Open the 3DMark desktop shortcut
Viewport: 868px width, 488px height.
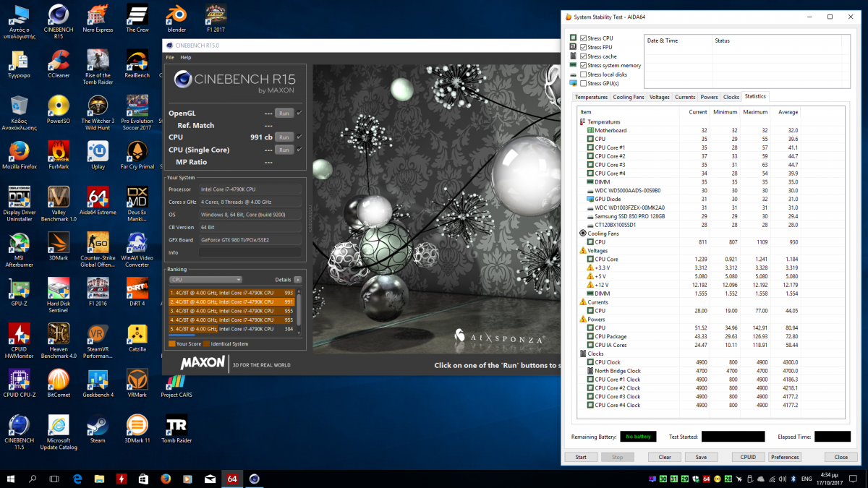coord(59,247)
